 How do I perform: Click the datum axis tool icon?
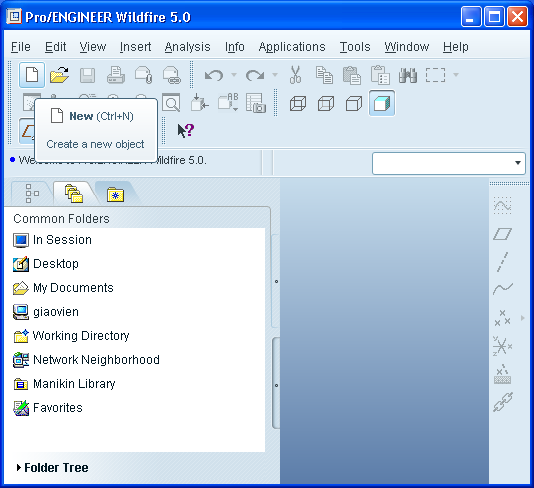click(x=502, y=262)
